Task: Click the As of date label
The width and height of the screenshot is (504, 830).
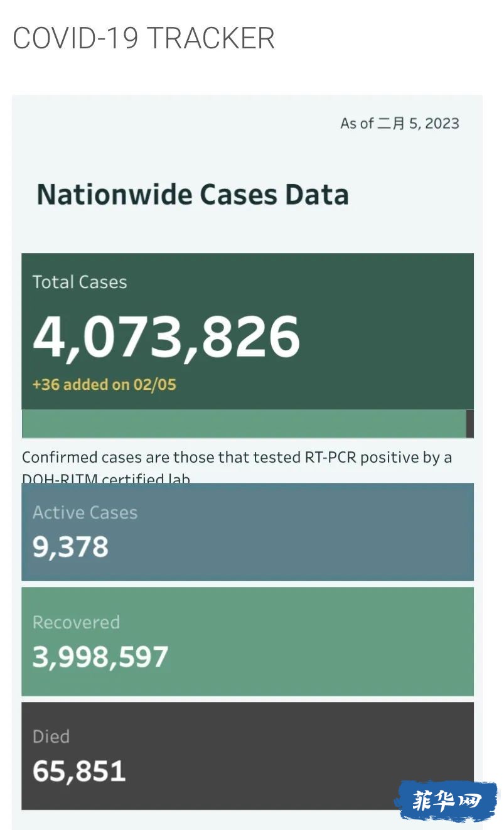Action: click(400, 123)
